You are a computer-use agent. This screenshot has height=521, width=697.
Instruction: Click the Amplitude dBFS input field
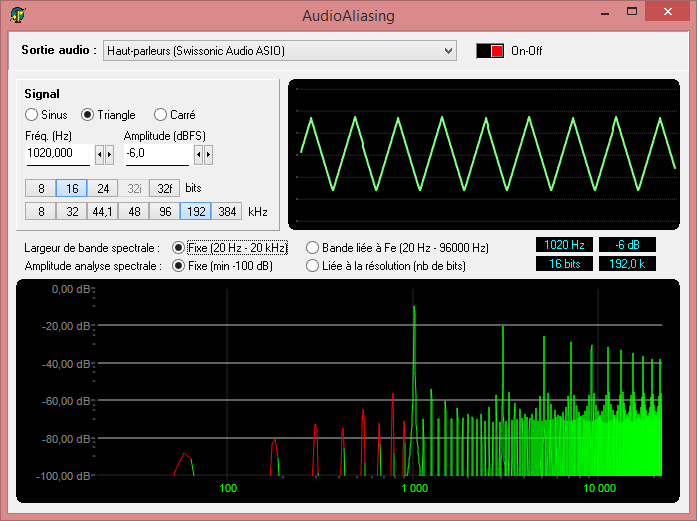click(156, 153)
